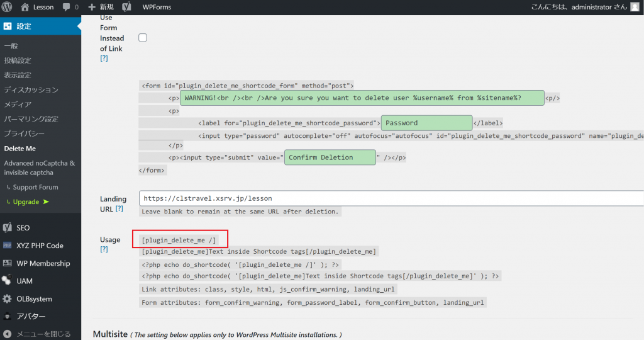View the comments bubble icon
644x340 pixels.
click(66, 7)
